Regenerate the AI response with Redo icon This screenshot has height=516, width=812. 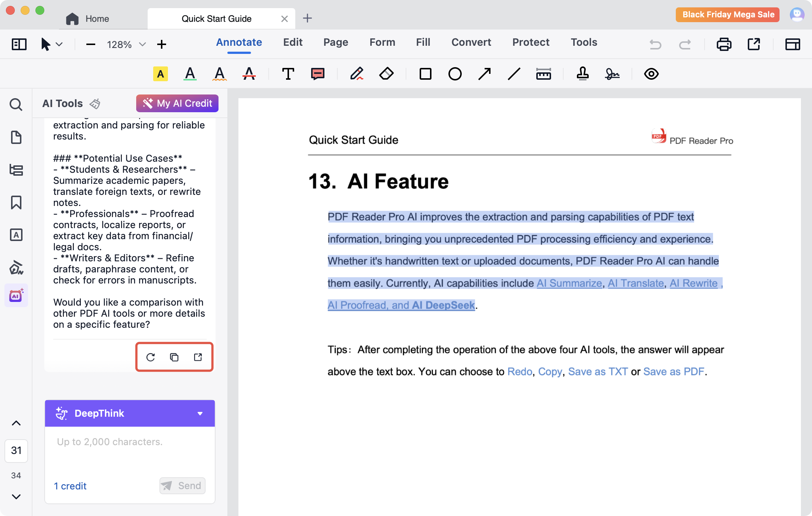click(x=151, y=357)
